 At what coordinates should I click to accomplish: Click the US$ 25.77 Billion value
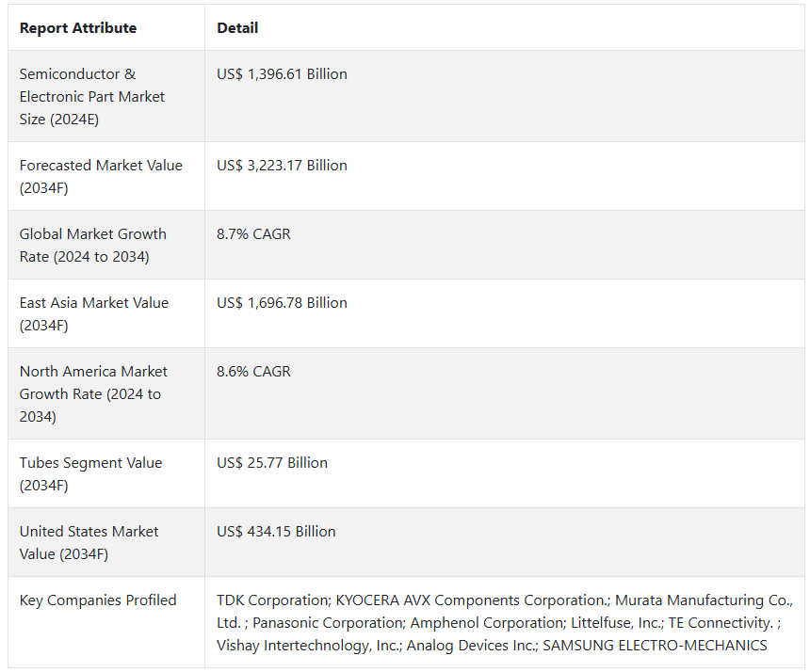(272, 463)
